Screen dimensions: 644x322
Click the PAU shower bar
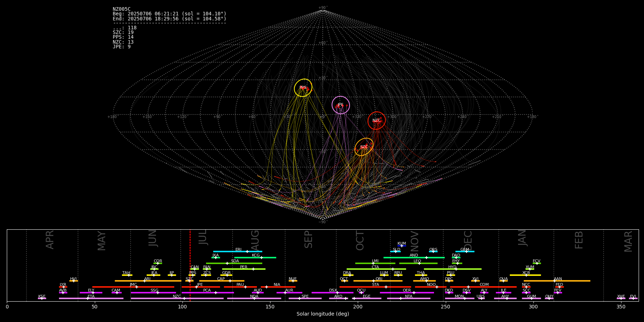[x=240, y=287]
